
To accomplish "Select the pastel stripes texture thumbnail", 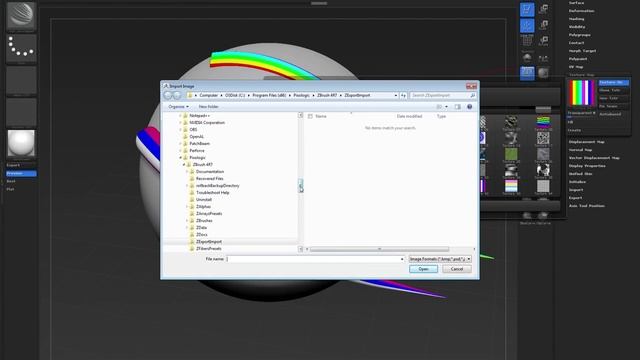I will tap(511, 186).
